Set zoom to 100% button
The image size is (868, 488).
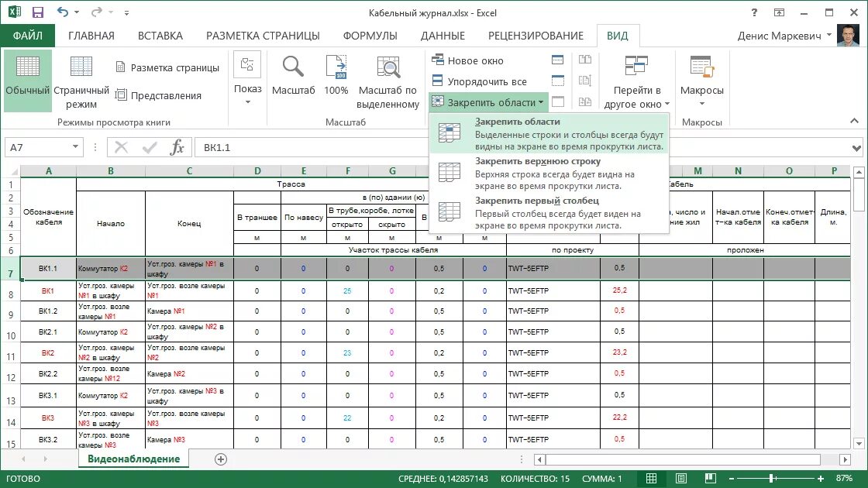(x=336, y=77)
